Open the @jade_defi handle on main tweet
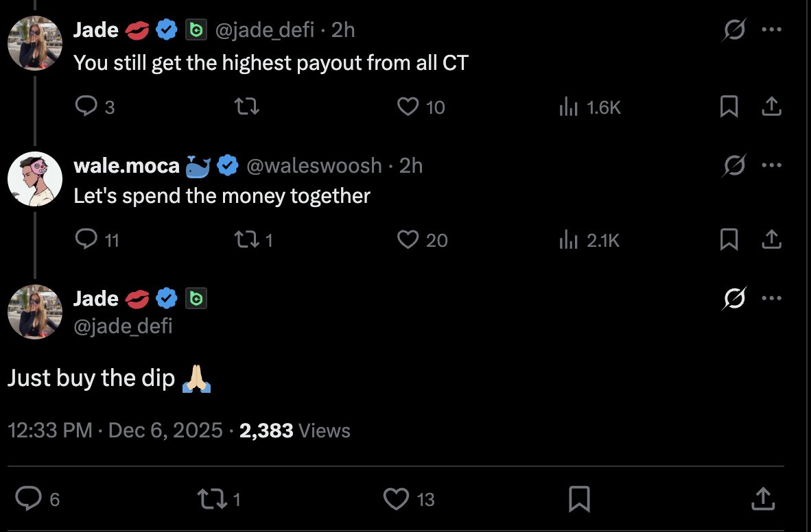 click(x=122, y=326)
